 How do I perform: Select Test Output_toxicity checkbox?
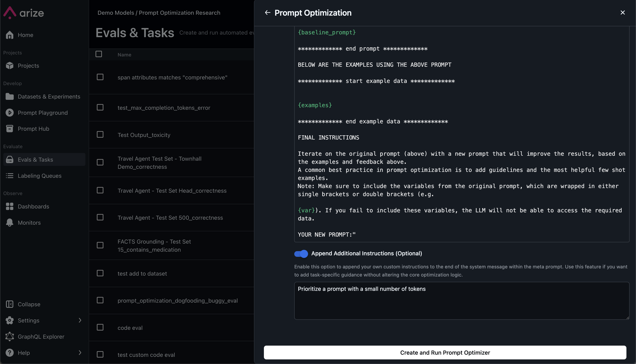click(100, 135)
